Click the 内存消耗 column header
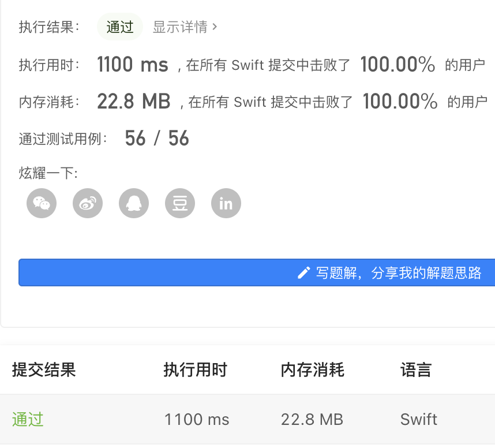Screen dimensions: 495x448 point(313,369)
